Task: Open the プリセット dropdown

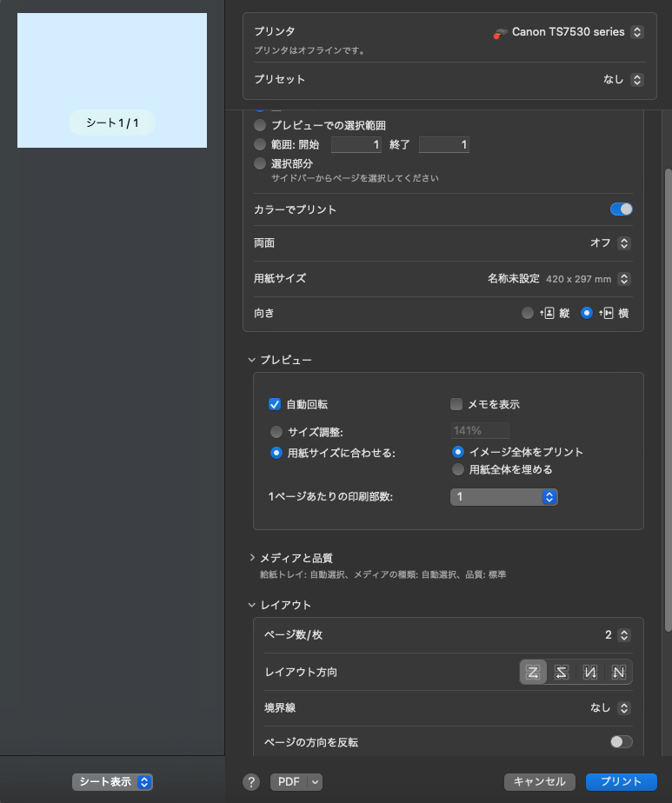Action: coord(637,79)
